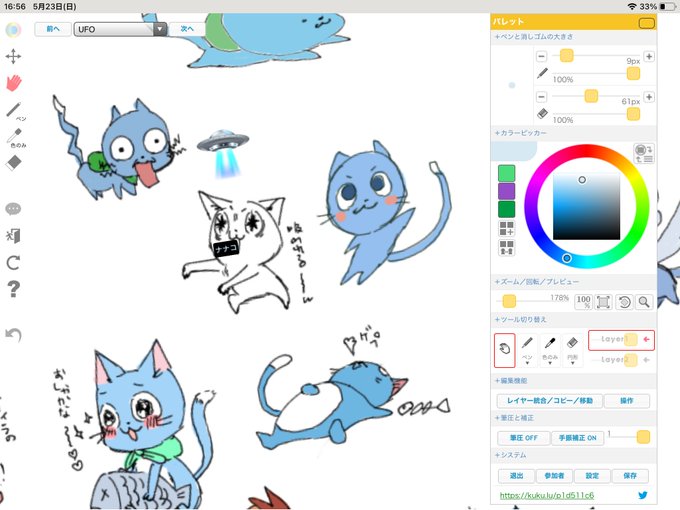Select Layer2 in layer list
This screenshot has height=510, width=680.
621,360
